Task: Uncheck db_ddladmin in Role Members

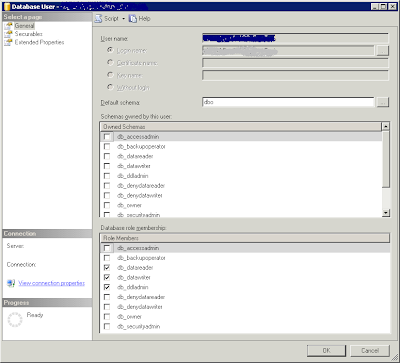Action: click(x=107, y=287)
